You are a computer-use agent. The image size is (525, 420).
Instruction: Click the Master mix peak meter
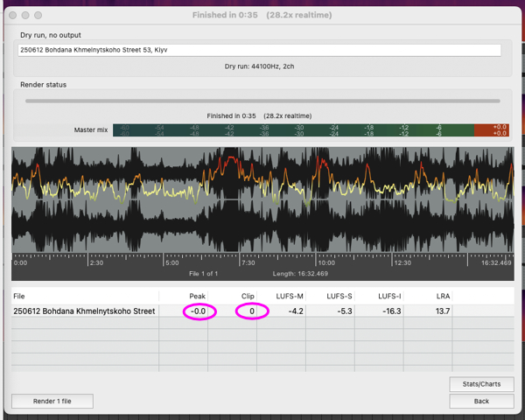coord(311,130)
